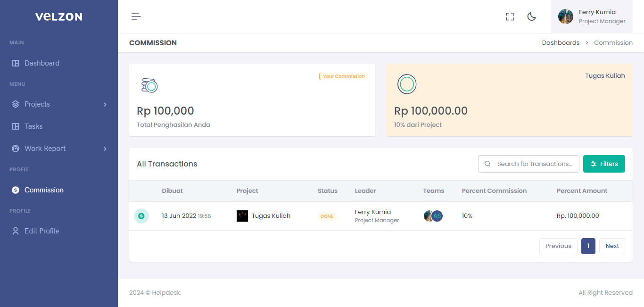
Task: Click the hamburger menu toggle icon
Action: pos(136,17)
